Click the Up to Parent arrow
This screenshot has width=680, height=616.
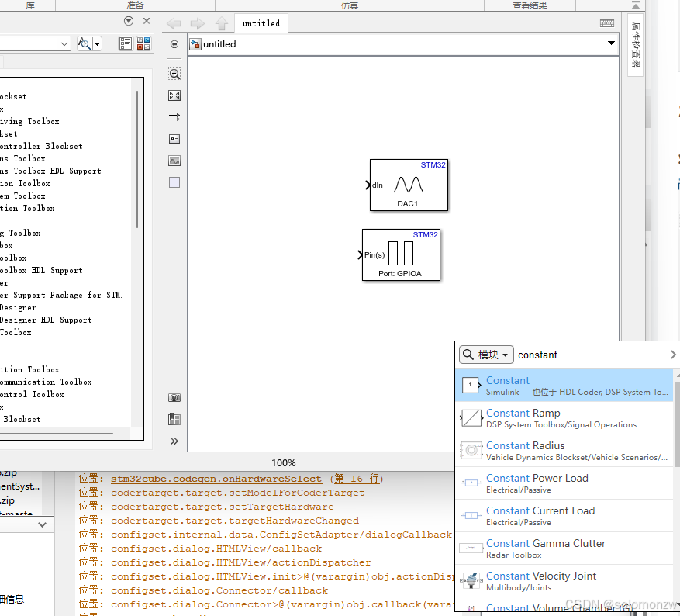(x=222, y=23)
